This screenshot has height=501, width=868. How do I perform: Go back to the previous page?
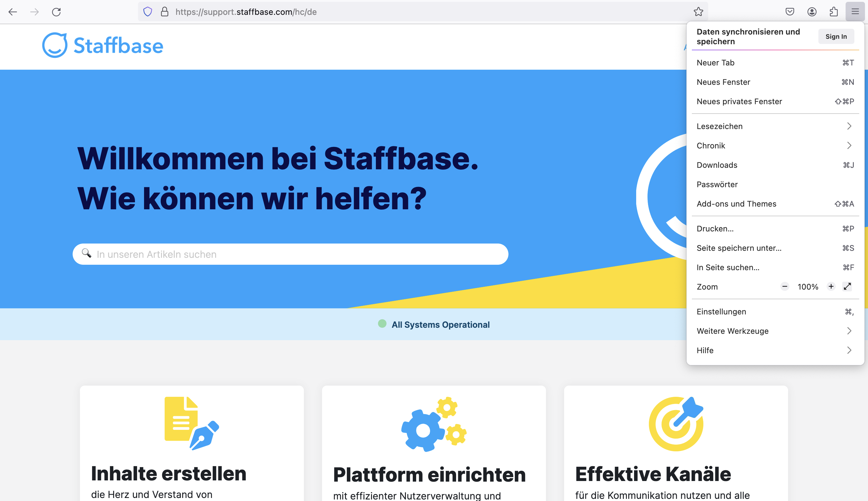[x=13, y=12]
